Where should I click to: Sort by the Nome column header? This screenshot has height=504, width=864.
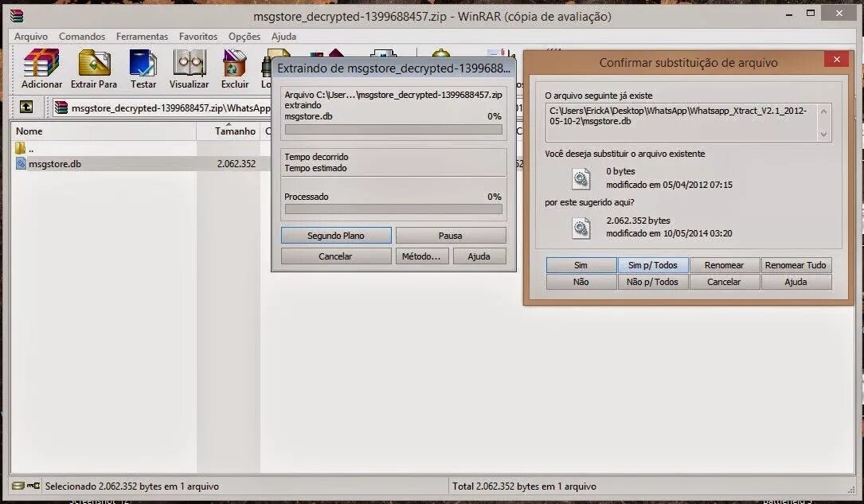coord(104,131)
